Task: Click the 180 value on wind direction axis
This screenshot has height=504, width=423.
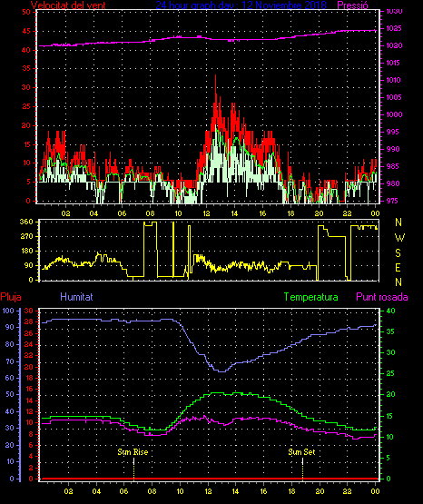Action: point(26,251)
